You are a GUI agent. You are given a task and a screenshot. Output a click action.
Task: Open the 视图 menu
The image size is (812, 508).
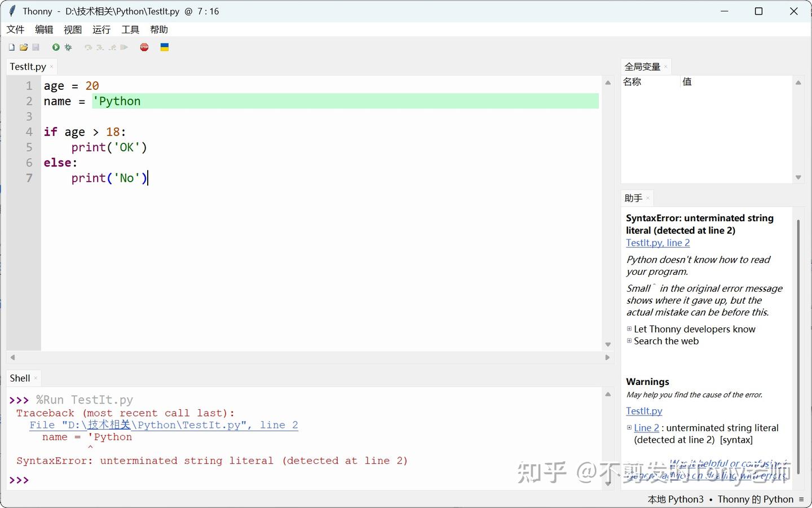pyautogui.click(x=73, y=29)
